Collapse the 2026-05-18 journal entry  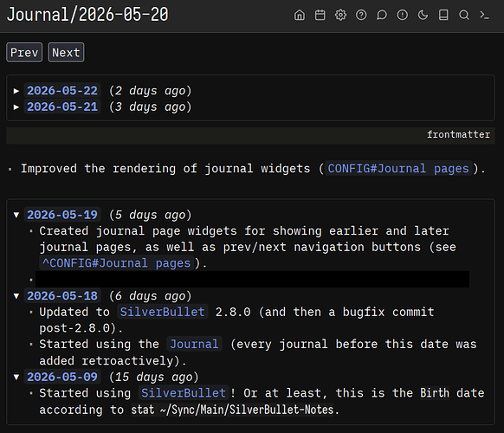(x=16, y=295)
